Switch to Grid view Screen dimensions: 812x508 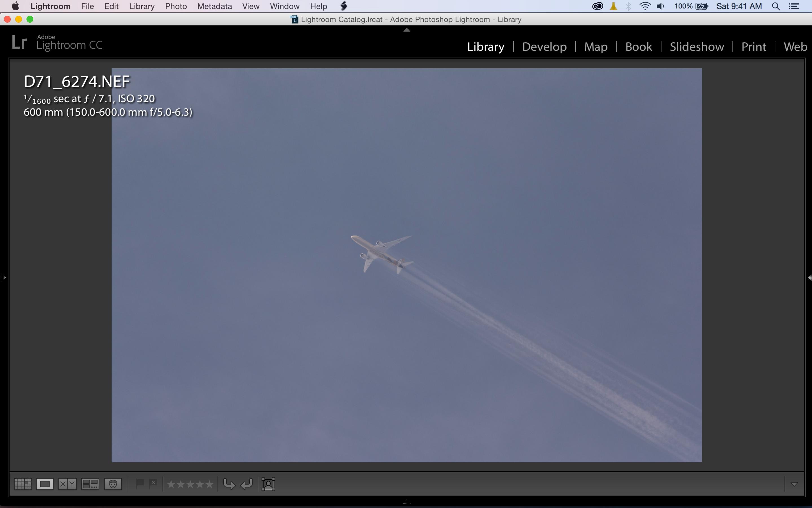click(23, 484)
